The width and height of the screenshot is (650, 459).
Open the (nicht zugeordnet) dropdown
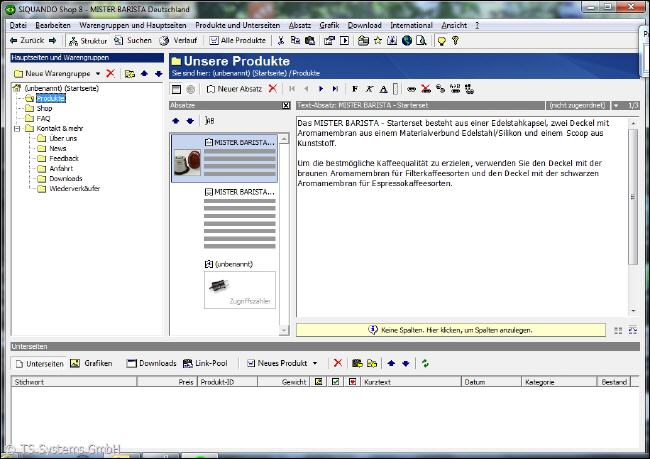tap(616, 106)
